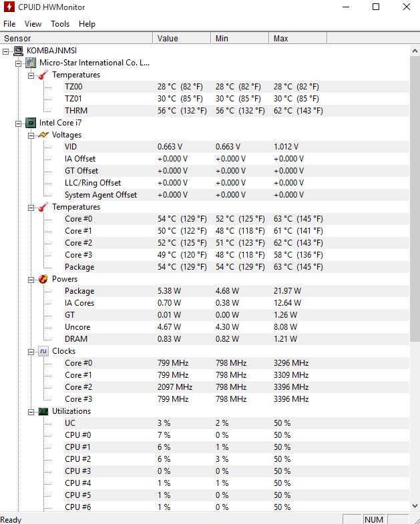Viewport: 420px width, 524px height.
Task: Click the Voltages lightning icon
Action: pos(43,135)
